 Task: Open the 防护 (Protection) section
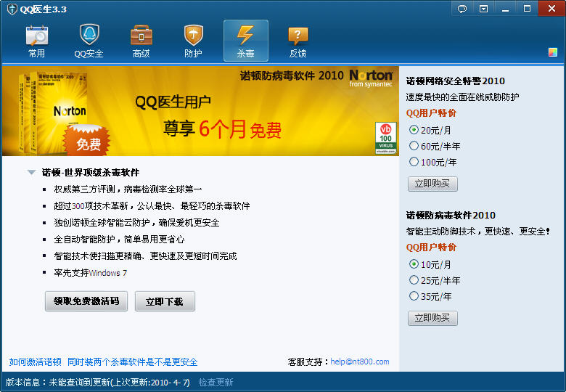tap(193, 41)
